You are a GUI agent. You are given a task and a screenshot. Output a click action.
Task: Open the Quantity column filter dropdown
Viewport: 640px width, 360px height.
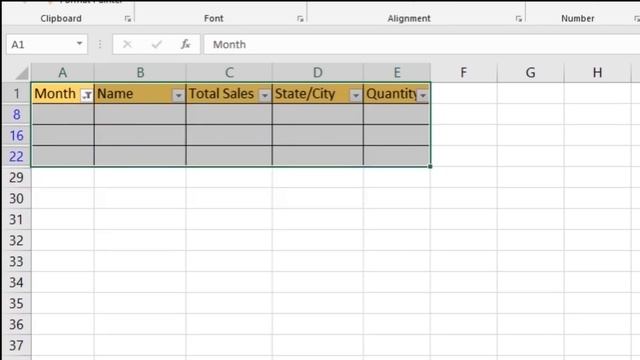(423, 95)
